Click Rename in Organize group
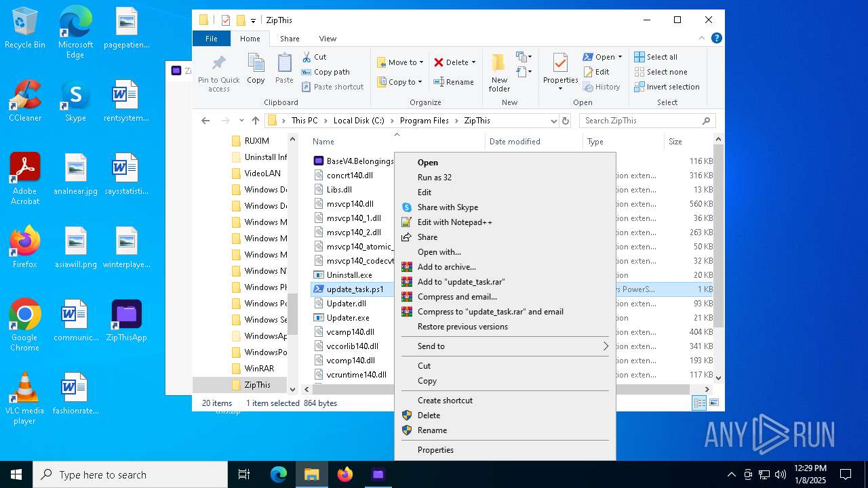Image resolution: width=868 pixels, height=488 pixels. pos(454,82)
